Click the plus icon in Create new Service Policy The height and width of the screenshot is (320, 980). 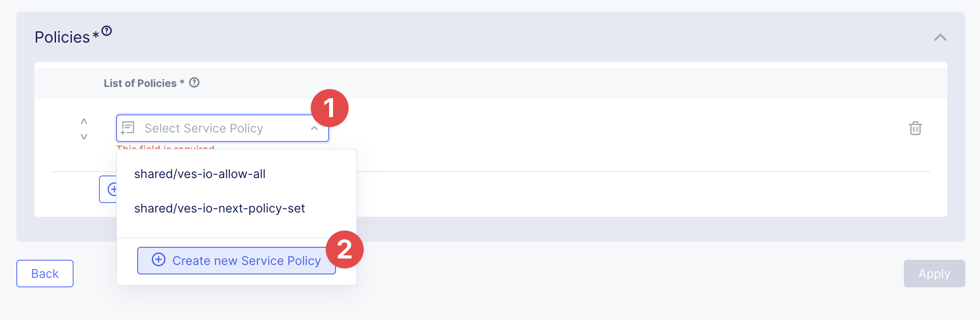(159, 260)
